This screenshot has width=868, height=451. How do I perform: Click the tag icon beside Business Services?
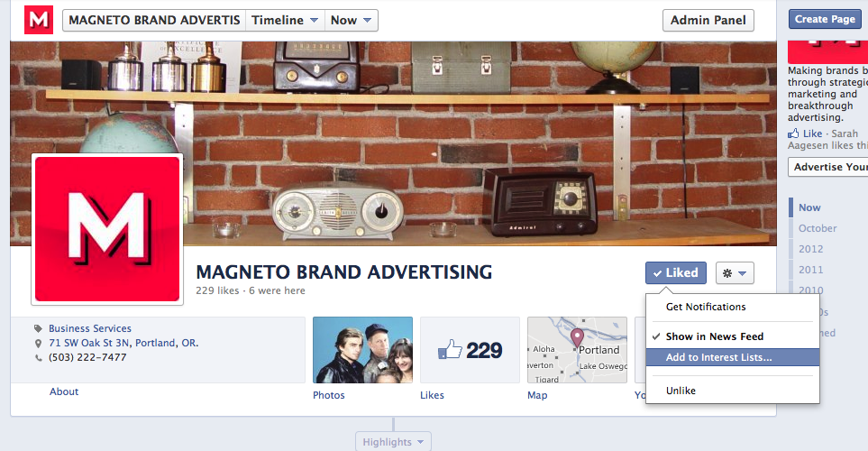coord(38,328)
